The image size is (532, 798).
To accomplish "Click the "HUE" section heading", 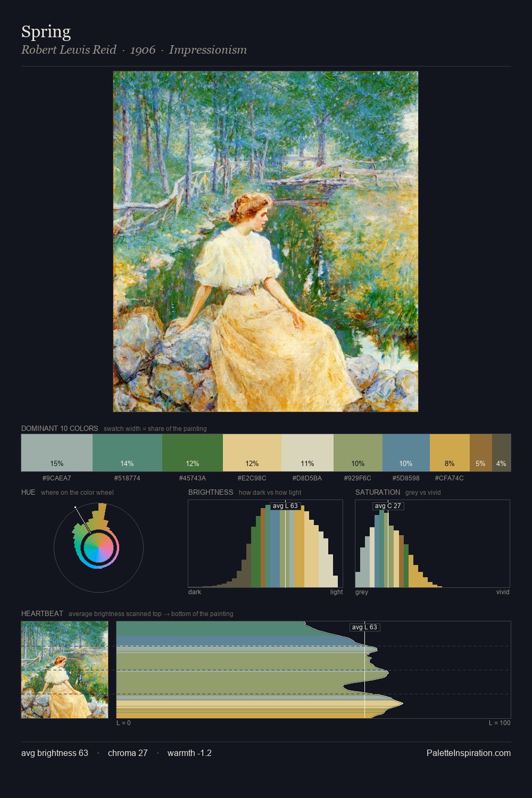I will click(28, 492).
